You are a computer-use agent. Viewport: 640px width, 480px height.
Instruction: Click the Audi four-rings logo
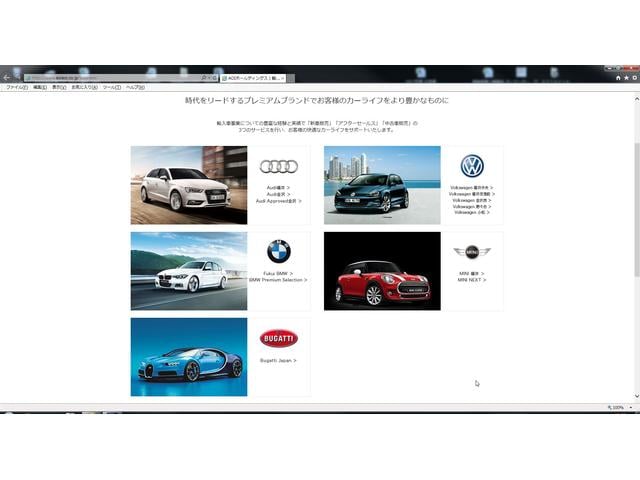pos(279,167)
